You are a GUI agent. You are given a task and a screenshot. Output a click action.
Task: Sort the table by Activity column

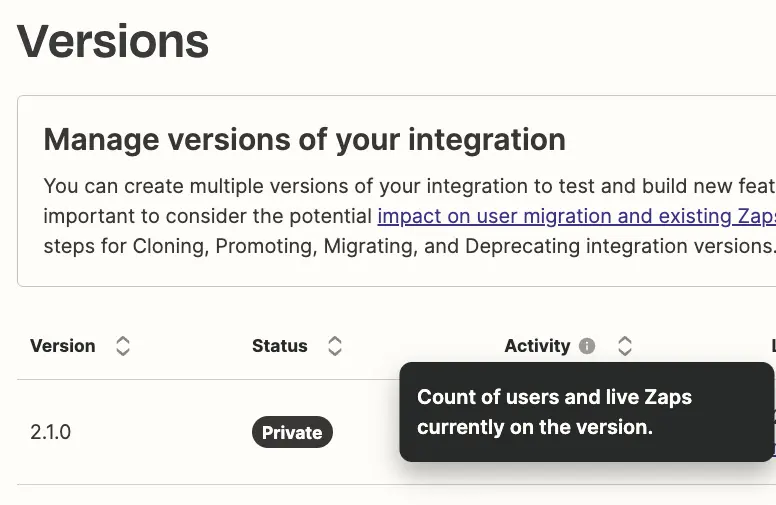[625, 346]
